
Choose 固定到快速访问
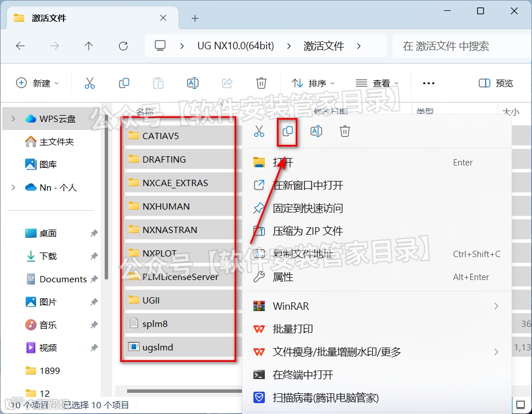pyautogui.click(x=376, y=208)
